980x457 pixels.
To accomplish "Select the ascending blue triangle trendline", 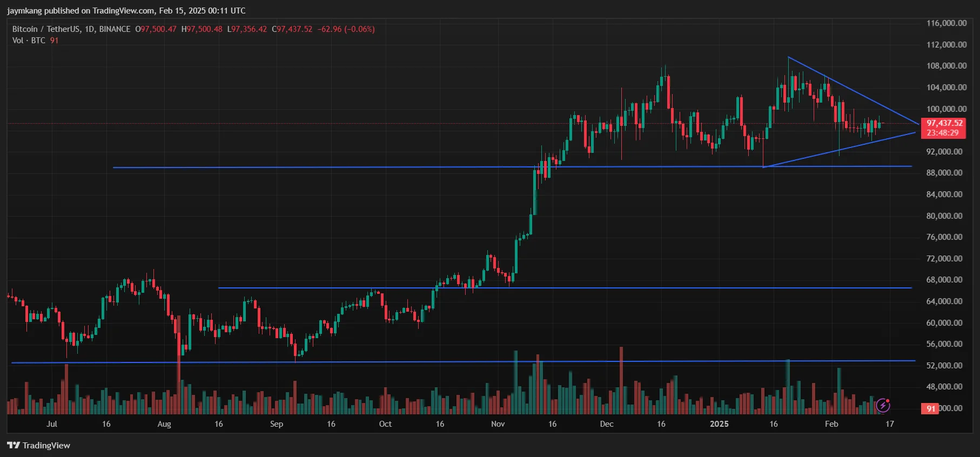I will coord(840,150).
